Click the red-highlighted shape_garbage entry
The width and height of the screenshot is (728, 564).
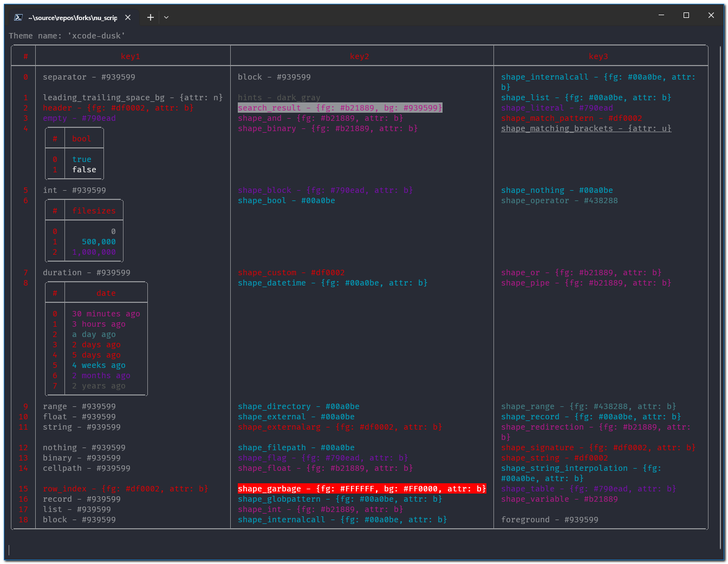pos(362,489)
